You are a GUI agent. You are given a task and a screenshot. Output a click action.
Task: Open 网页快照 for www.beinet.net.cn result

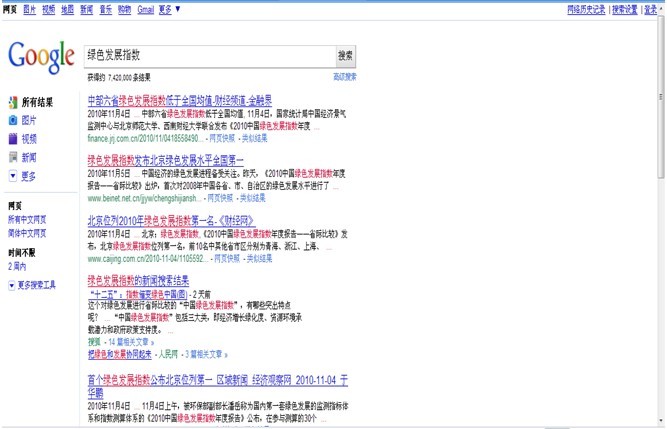(220, 198)
